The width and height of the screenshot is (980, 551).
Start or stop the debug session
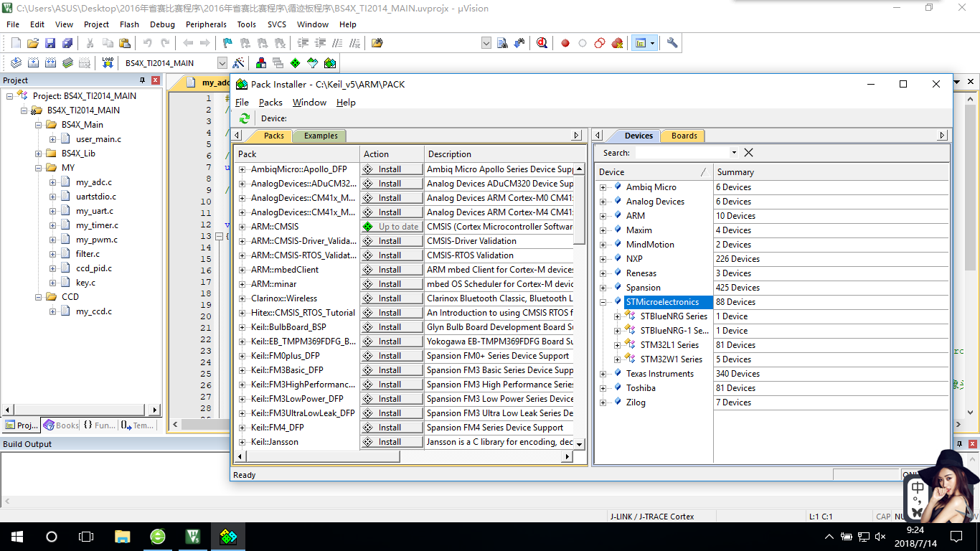tap(542, 43)
